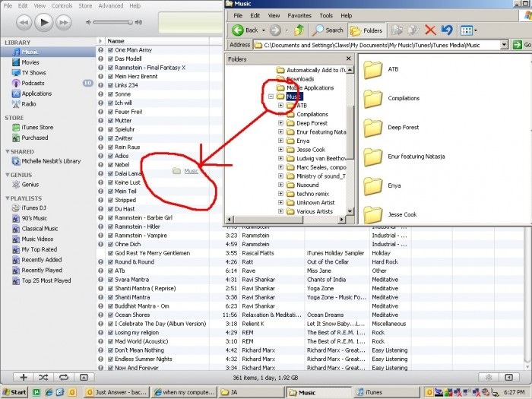Click the iTunes Previous track button

point(24,23)
